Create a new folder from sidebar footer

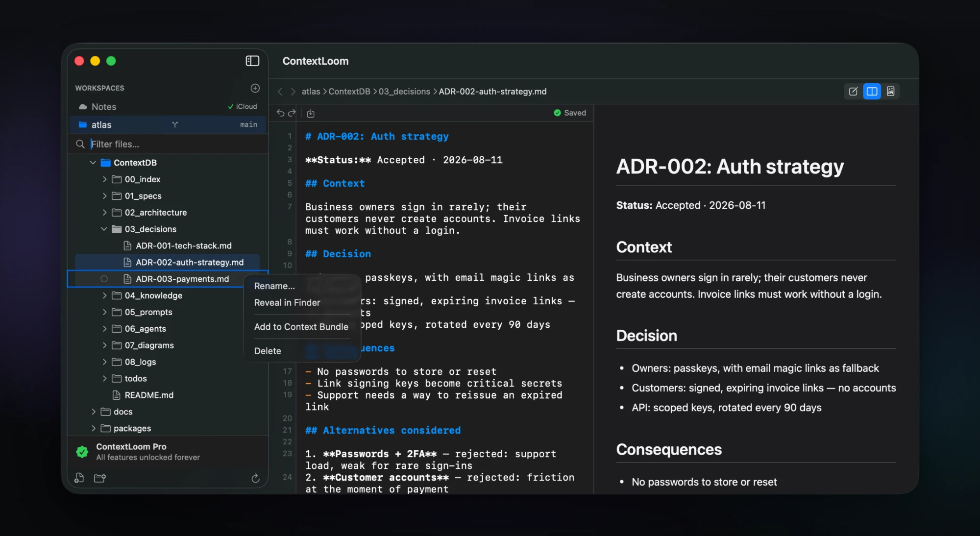tap(100, 478)
